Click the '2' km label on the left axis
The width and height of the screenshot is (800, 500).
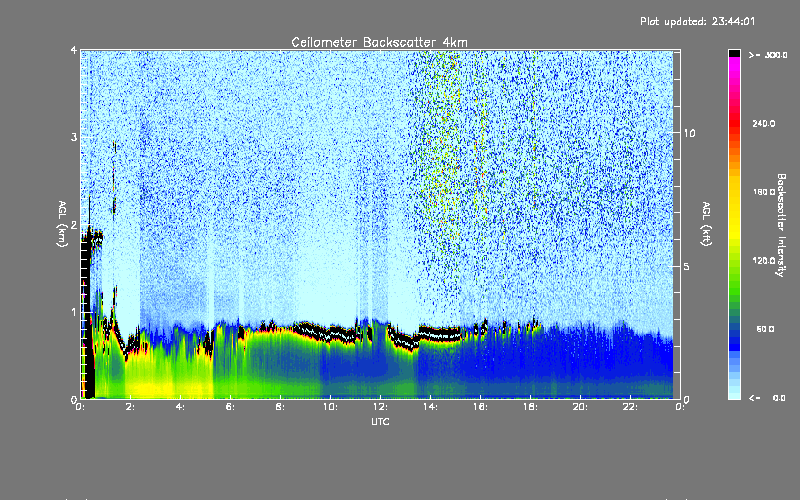pyautogui.click(x=74, y=225)
